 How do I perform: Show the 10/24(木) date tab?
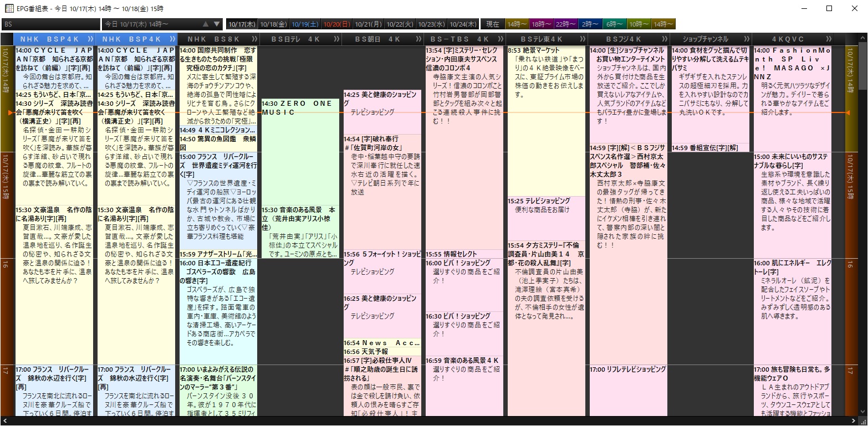tap(463, 24)
